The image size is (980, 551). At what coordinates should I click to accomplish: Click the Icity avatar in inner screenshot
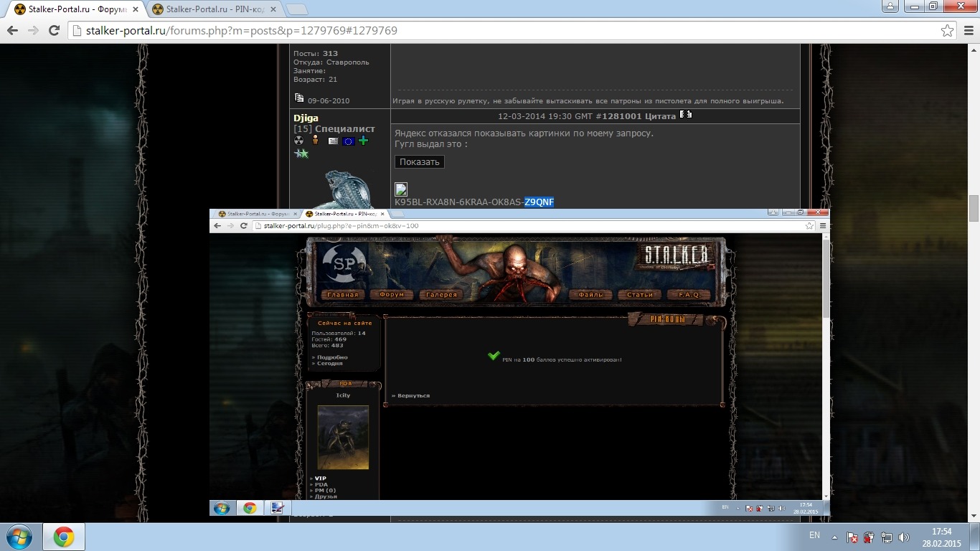pyautogui.click(x=343, y=438)
